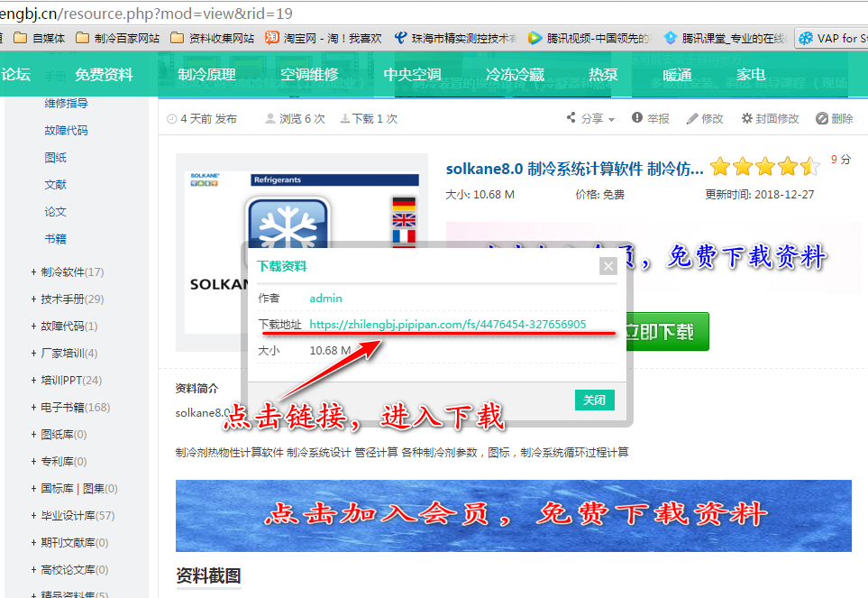Viewport: 868px width, 598px height.
Task: Click the green 立即下载 button
Action: pos(667,332)
